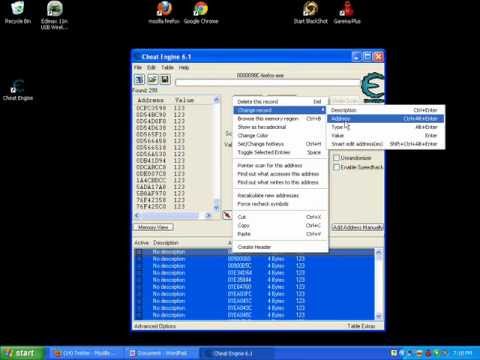Open Cheat Engine desktop shortcut icon
The image size is (480, 360).
click(x=18, y=90)
